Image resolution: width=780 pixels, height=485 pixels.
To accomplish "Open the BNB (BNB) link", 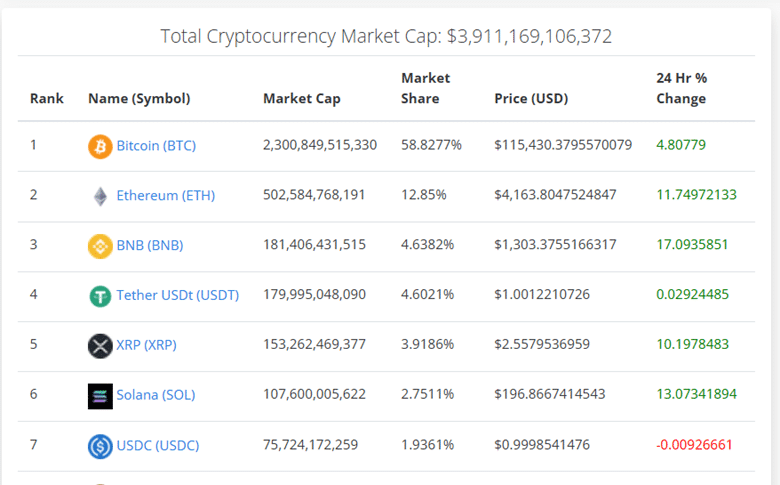I will tap(150, 246).
